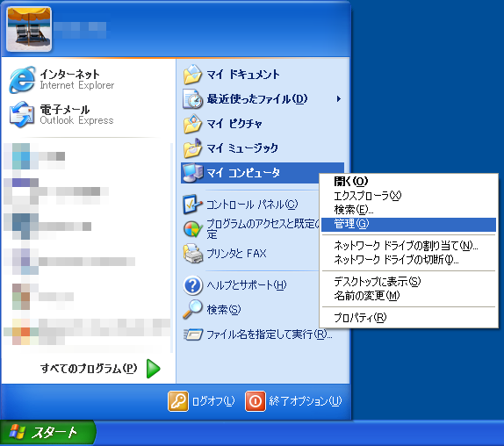Open the 検索 magnifier icon
The height and width of the screenshot is (446, 504).
(x=192, y=309)
